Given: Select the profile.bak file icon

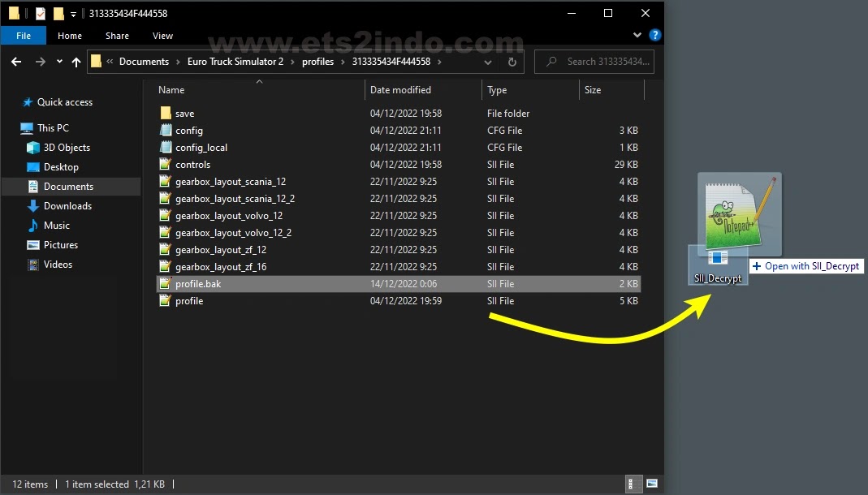Looking at the screenshot, I should pyautogui.click(x=165, y=284).
